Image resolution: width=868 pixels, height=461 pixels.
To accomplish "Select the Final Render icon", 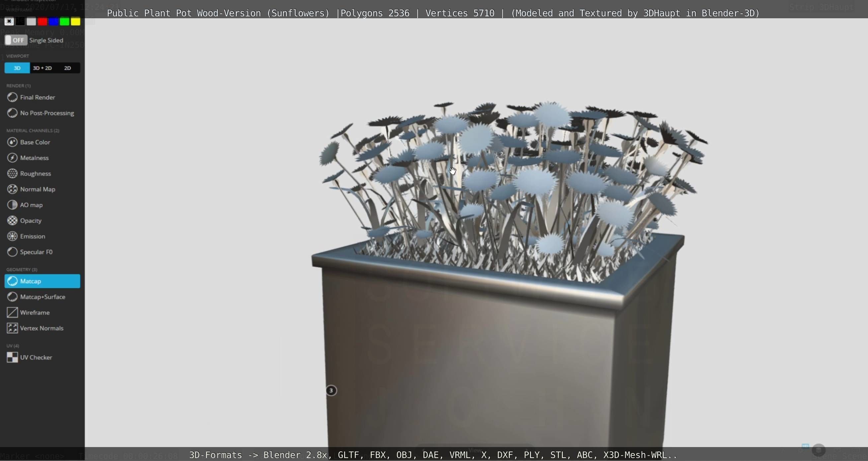I will [13, 97].
